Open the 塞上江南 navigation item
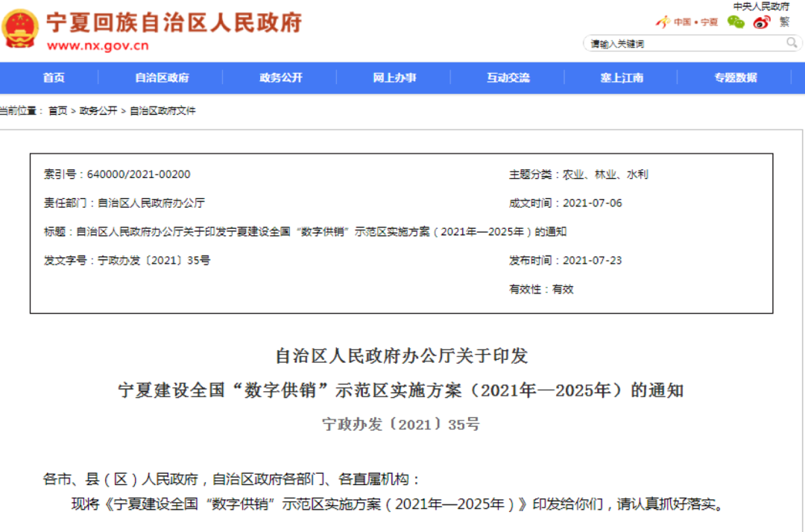 click(622, 77)
